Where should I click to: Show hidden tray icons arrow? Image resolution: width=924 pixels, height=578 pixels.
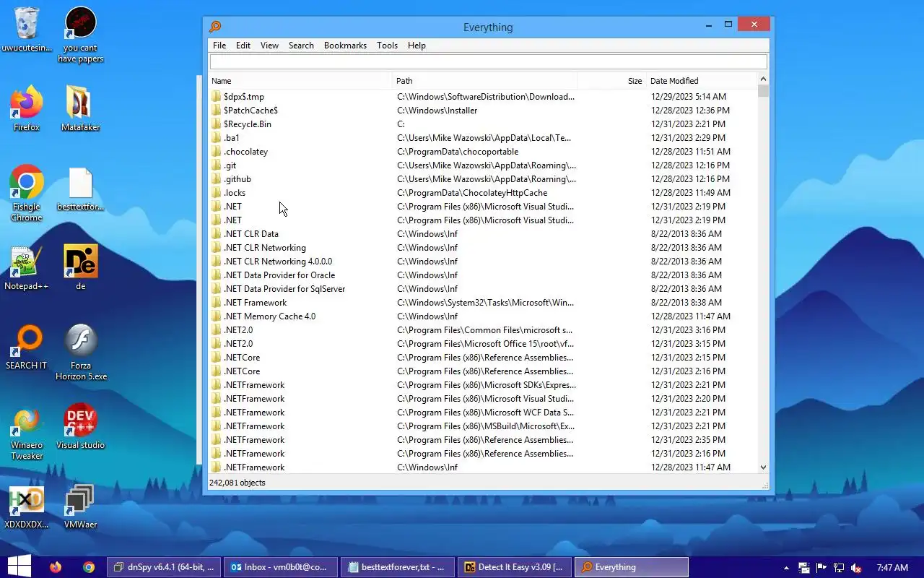coord(786,568)
